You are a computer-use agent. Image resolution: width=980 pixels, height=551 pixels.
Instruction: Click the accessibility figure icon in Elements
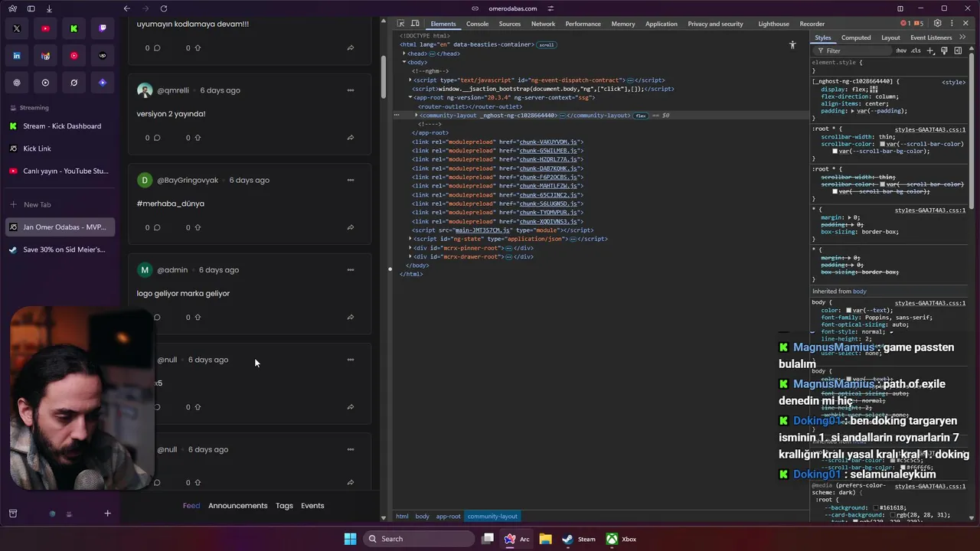(x=792, y=45)
